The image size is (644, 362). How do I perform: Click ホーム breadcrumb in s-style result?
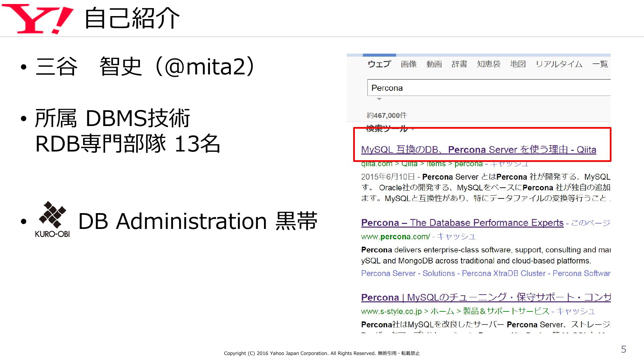[x=442, y=311]
